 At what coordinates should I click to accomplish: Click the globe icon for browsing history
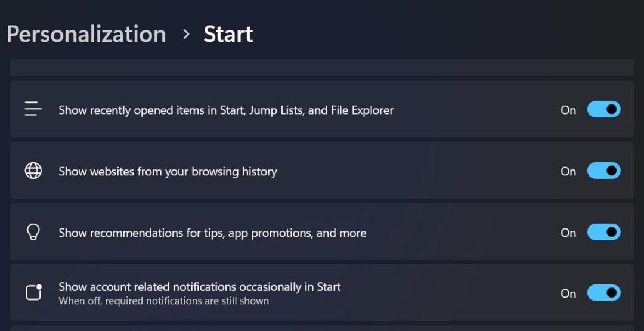tap(33, 171)
